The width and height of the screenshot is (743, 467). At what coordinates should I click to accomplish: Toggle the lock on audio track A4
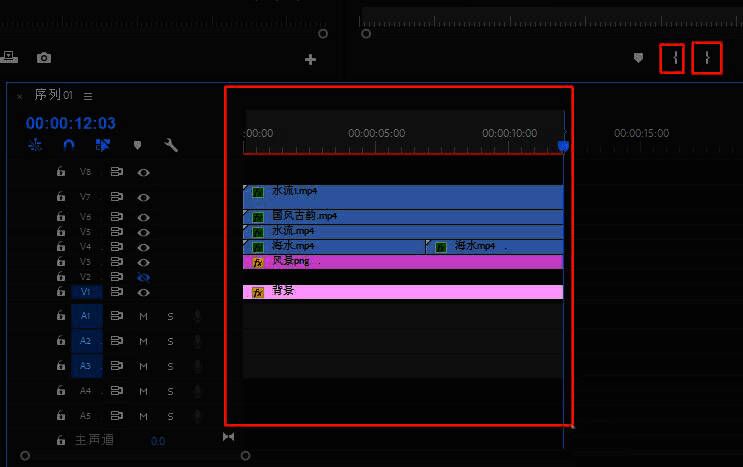click(x=61, y=390)
